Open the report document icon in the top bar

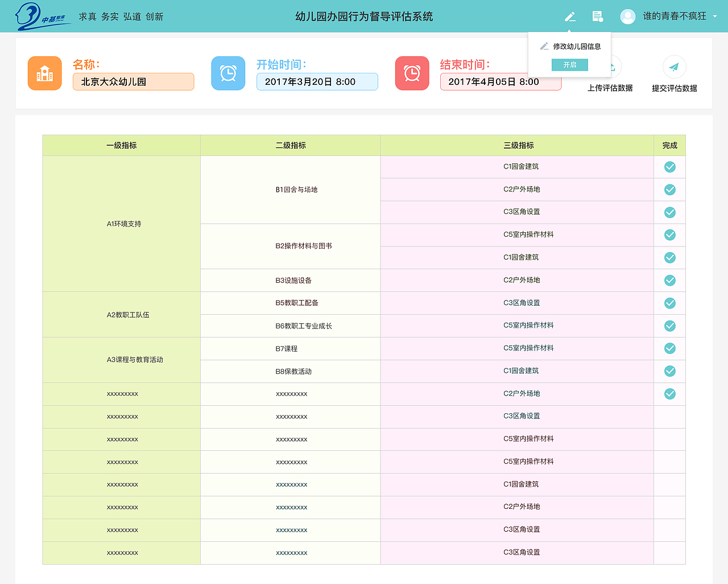tap(598, 16)
